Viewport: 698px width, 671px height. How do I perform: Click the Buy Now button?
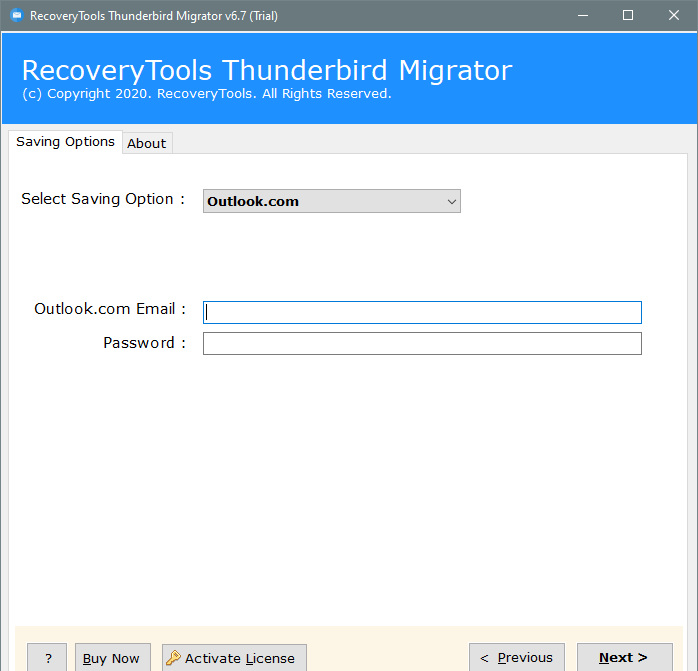tap(113, 658)
